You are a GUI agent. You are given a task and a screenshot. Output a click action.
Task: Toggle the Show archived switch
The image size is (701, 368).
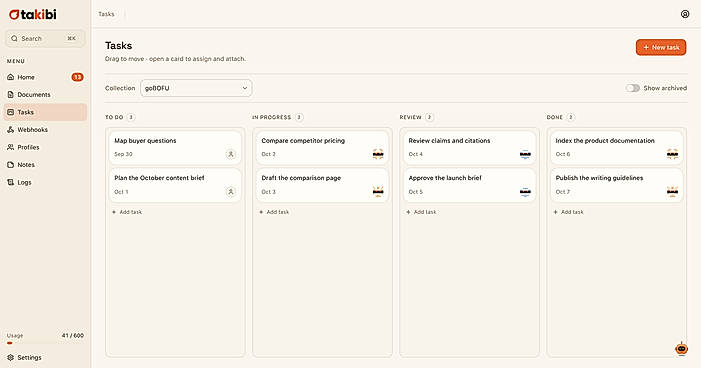pyautogui.click(x=633, y=88)
